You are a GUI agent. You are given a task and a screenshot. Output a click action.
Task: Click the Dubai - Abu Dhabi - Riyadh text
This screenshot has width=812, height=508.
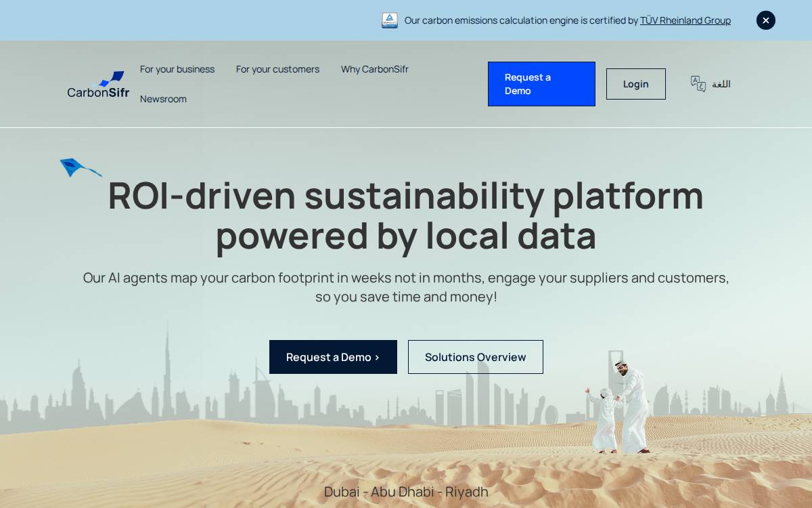click(x=406, y=492)
